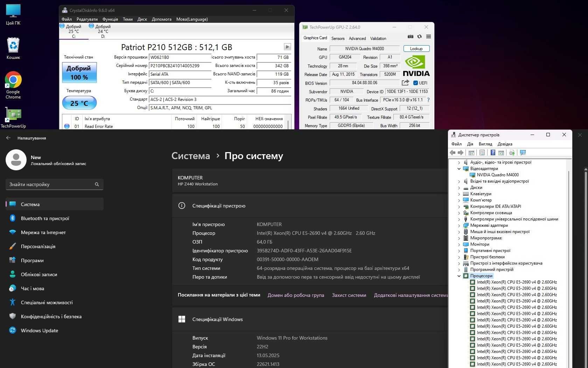Click the info icon beside device specifications
This screenshot has height=368, width=588.
pyautogui.click(x=182, y=206)
